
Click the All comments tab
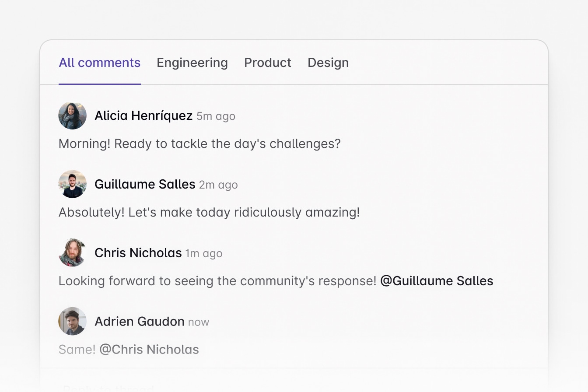pyautogui.click(x=99, y=62)
